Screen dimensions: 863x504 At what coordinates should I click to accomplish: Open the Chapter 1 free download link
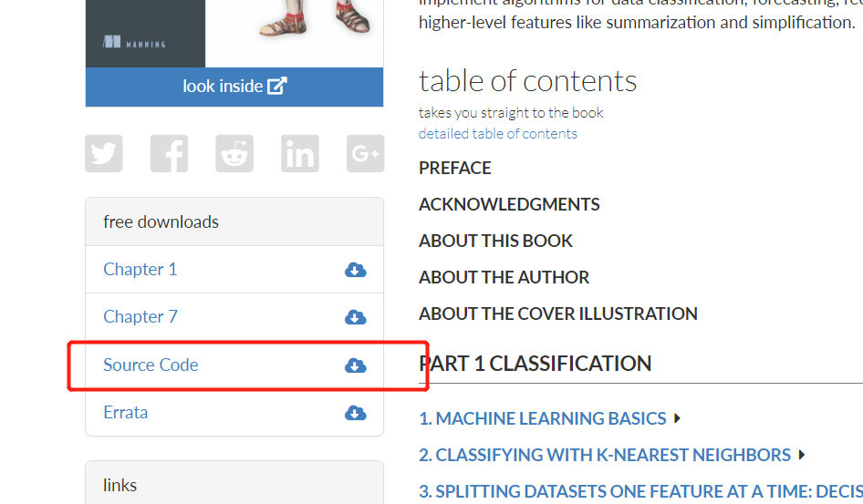(x=140, y=269)
